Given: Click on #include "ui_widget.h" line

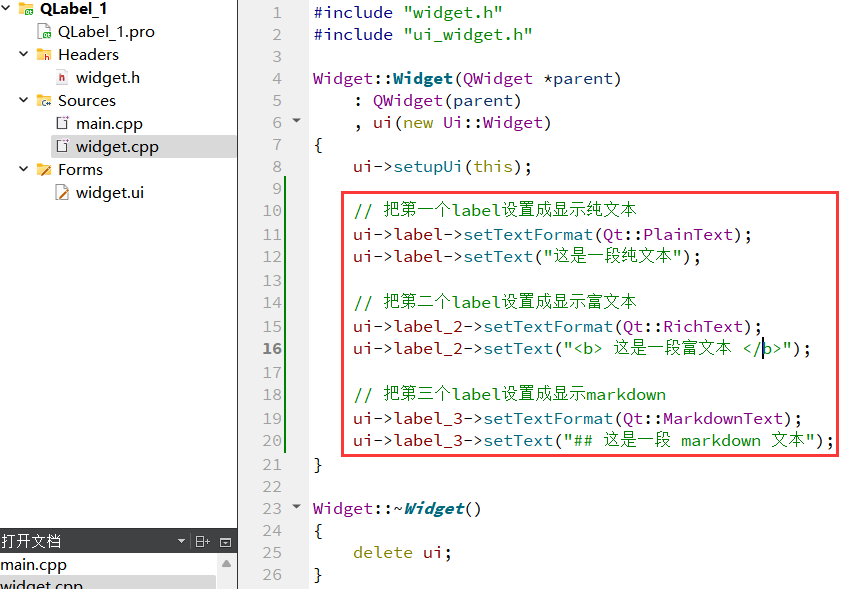Looking at the screenshot, I should (x=423, y=34).
